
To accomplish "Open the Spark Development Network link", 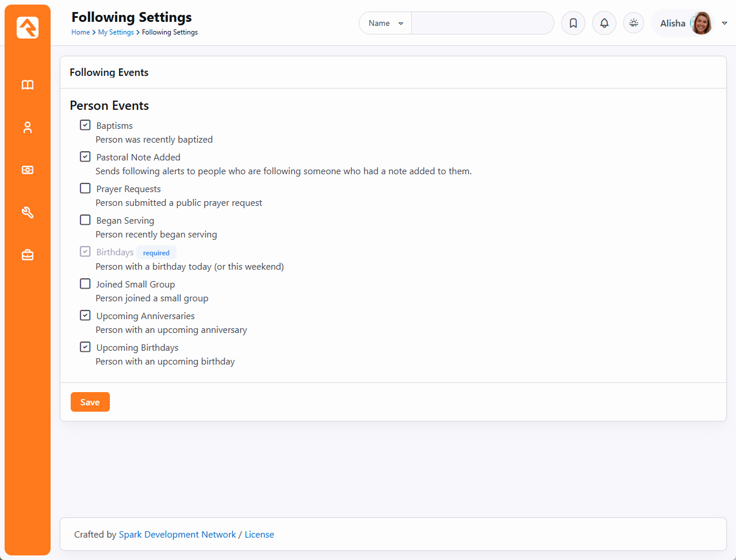I will point(177,535).
